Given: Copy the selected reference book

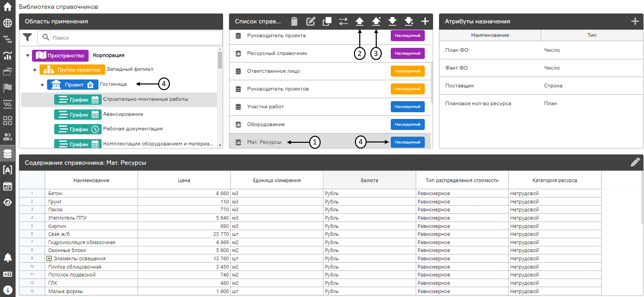Looking at the screenshot, I should point(327,21).
